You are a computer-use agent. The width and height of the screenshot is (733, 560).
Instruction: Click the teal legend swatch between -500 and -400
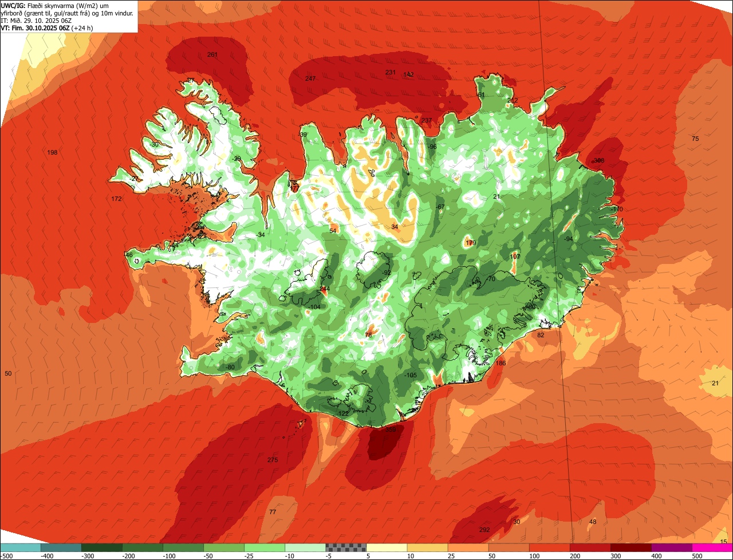pyautogui.click(x=20, y=547)
